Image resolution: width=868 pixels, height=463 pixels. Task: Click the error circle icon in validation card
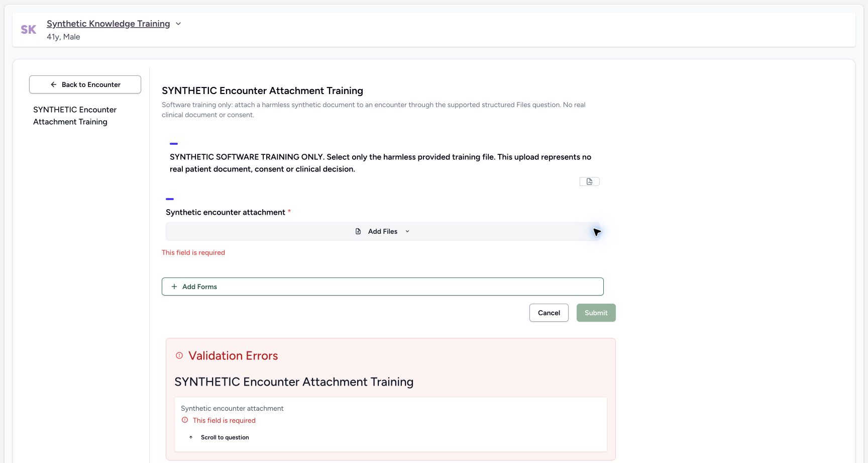pyautogui.click(x=185, y=420)
